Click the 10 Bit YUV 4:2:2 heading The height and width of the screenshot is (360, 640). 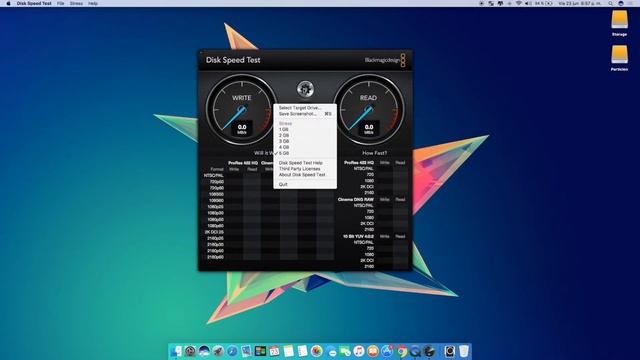(358, 236)
